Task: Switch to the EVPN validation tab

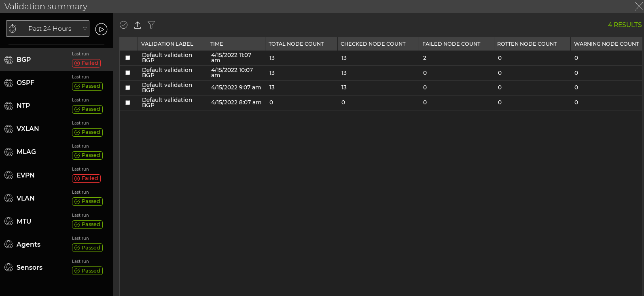Action: 25,175
